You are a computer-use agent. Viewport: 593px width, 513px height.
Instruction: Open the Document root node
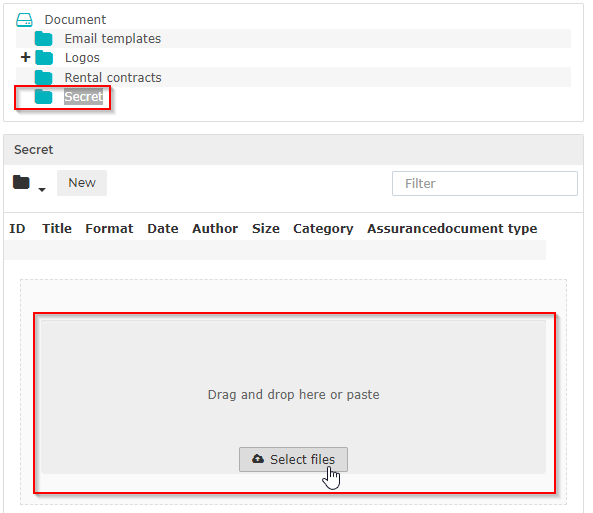75,20
